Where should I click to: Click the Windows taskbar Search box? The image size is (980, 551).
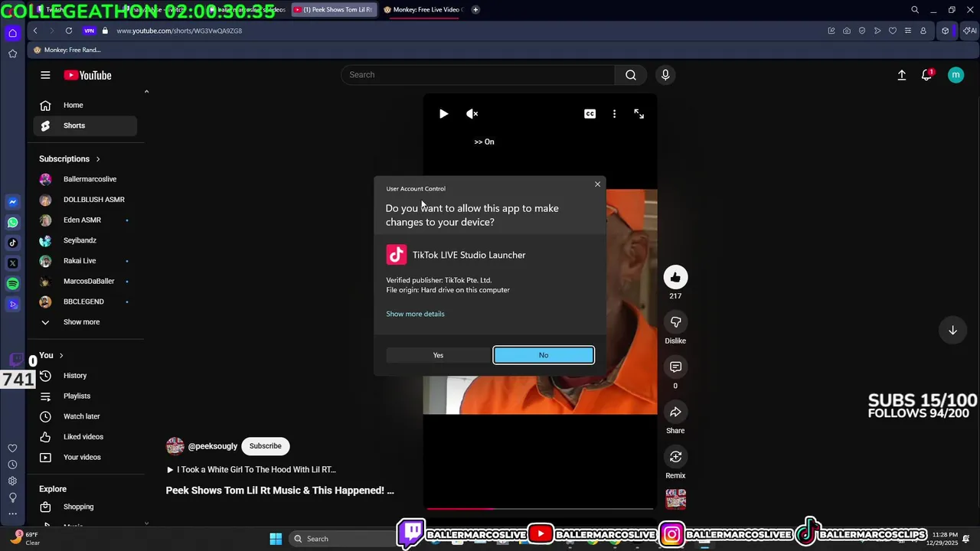(342, 539)
